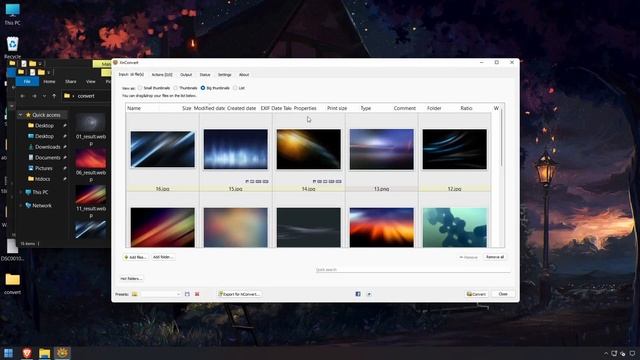
Task: Open Brave browser from taskbar
Action: point(27,353)
